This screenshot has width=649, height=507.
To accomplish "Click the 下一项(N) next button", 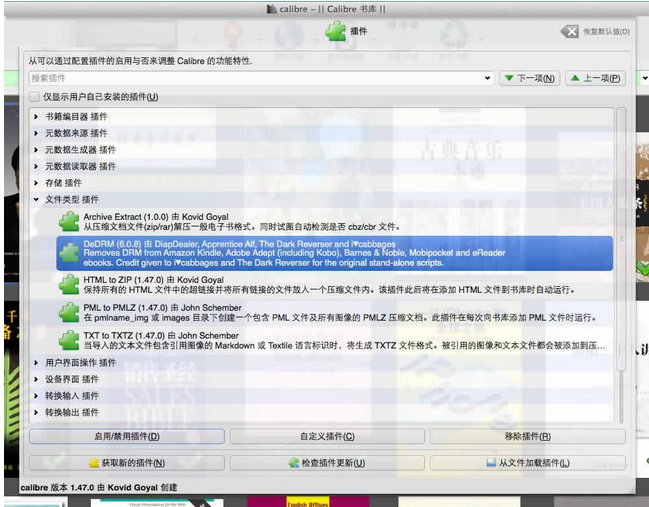I will (530, 78).
